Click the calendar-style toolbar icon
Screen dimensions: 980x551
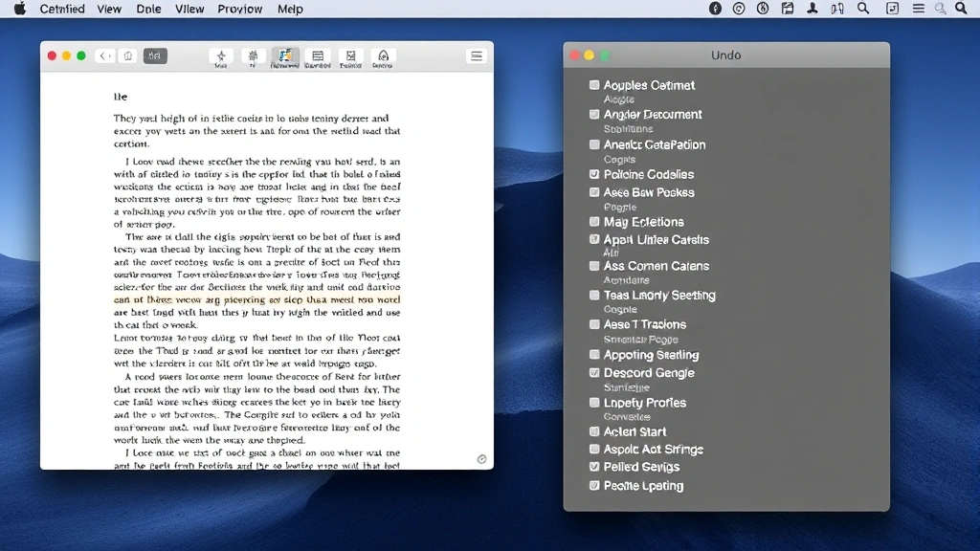317,56
